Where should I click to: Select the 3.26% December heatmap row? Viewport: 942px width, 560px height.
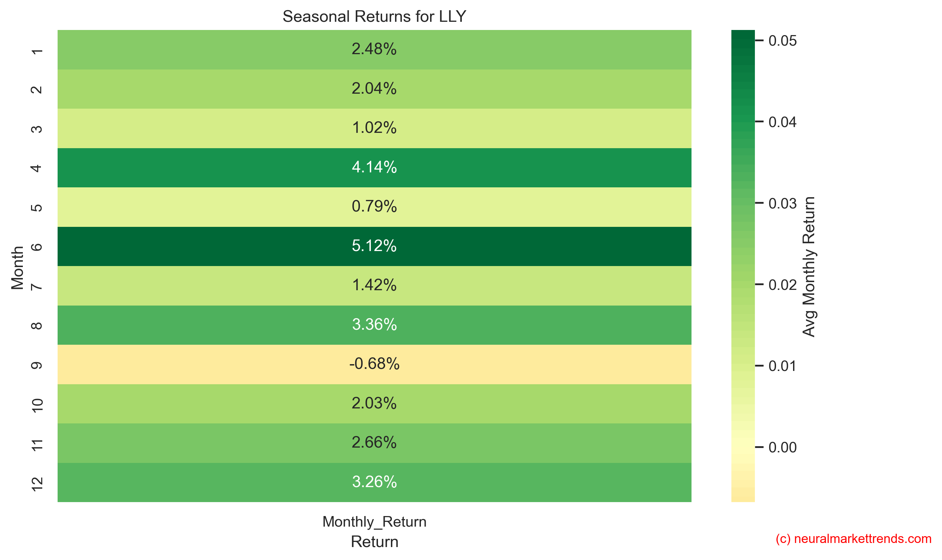tap(374, 482)
